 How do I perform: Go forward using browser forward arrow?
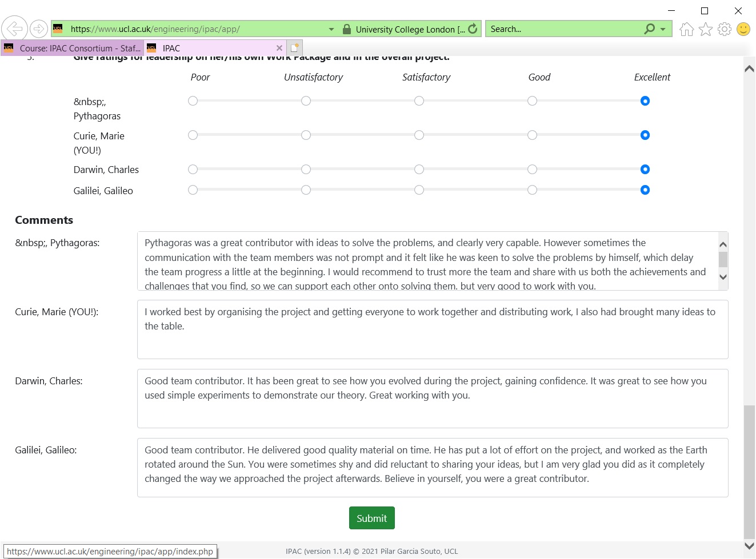point(39,29)
